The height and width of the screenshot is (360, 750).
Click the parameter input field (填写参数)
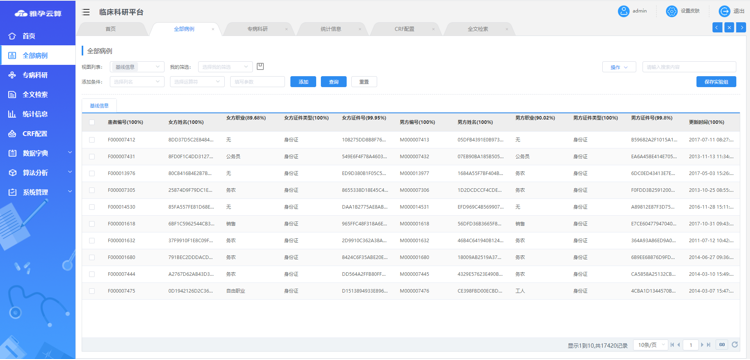(x=257, y=82)
